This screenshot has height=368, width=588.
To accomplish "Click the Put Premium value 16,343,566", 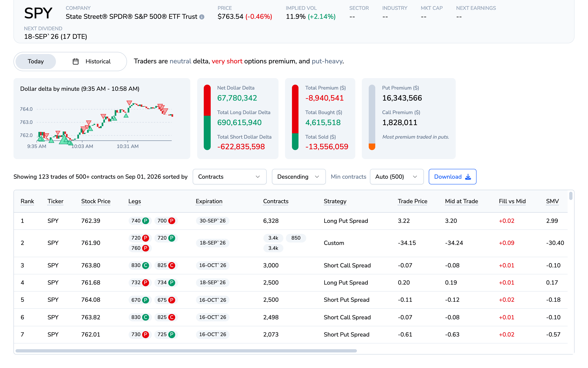I will tap(402, 98).
